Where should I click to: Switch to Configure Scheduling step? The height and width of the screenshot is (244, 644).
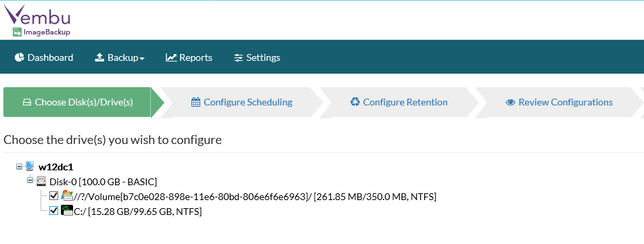[241, 102]
